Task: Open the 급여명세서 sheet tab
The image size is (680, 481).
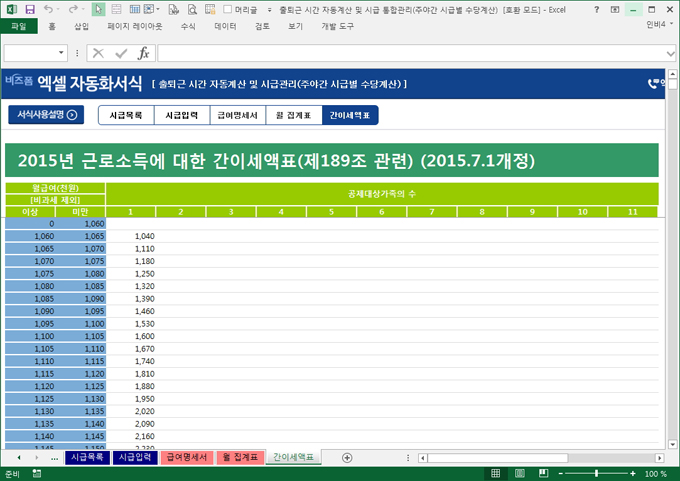Action: pyautogui.click(x=186, y=457)
